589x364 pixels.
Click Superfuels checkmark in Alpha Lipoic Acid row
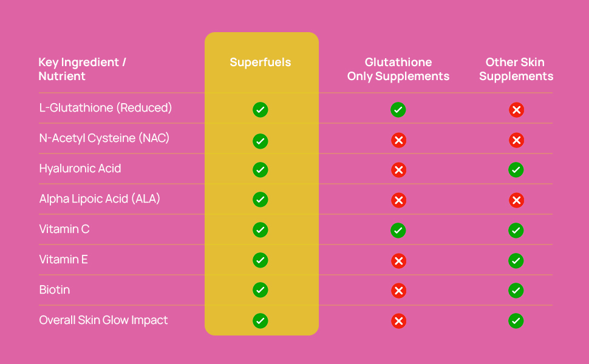tap(260, 199)
